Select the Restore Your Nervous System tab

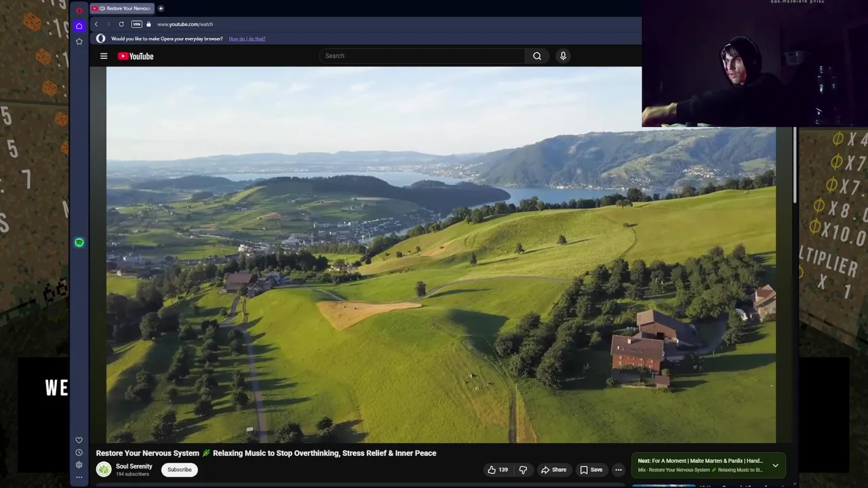[122, 8]
